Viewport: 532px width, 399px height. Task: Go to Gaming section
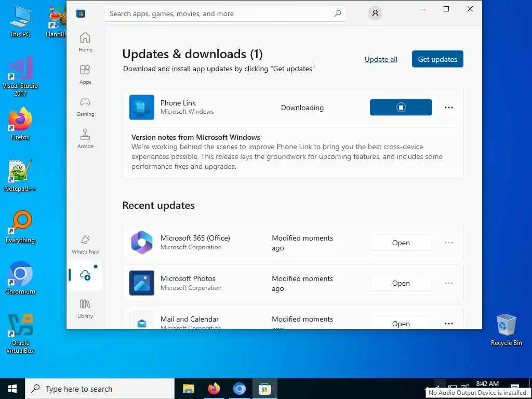(x=85, y=107)
